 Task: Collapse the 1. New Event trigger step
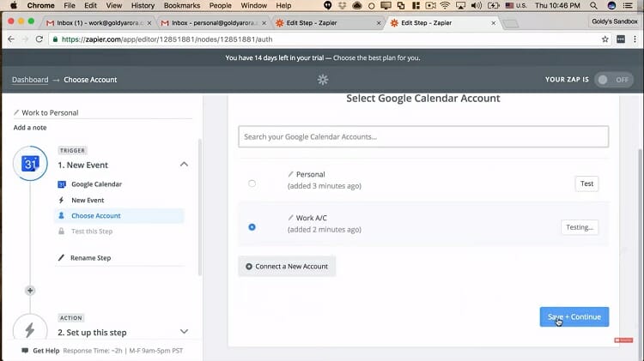(x=184, y=165)
